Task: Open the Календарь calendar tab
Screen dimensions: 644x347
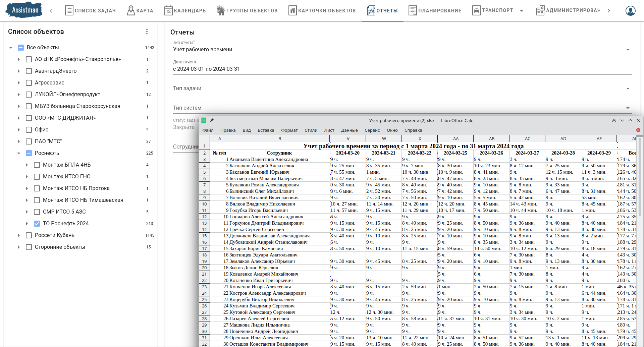Action: [185, 11]
